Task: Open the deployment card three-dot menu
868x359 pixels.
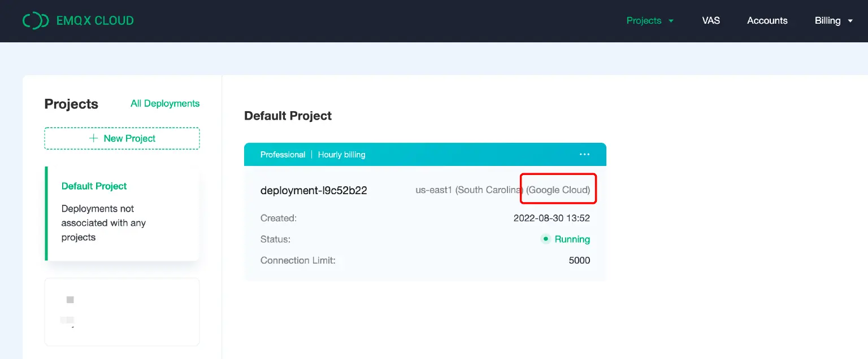Action: (x=584, y=155)
